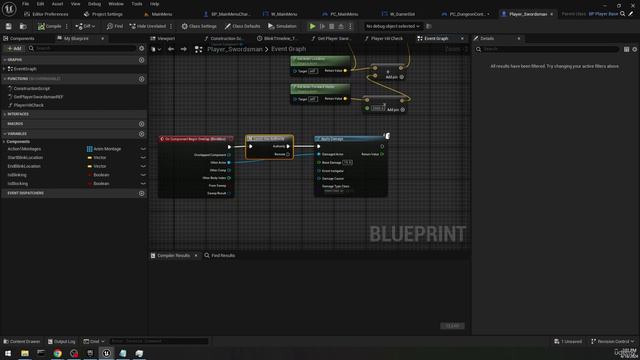The width and height of the screenshot is (640, 360).
Task: Open Class Defaults
Action: 242,26
